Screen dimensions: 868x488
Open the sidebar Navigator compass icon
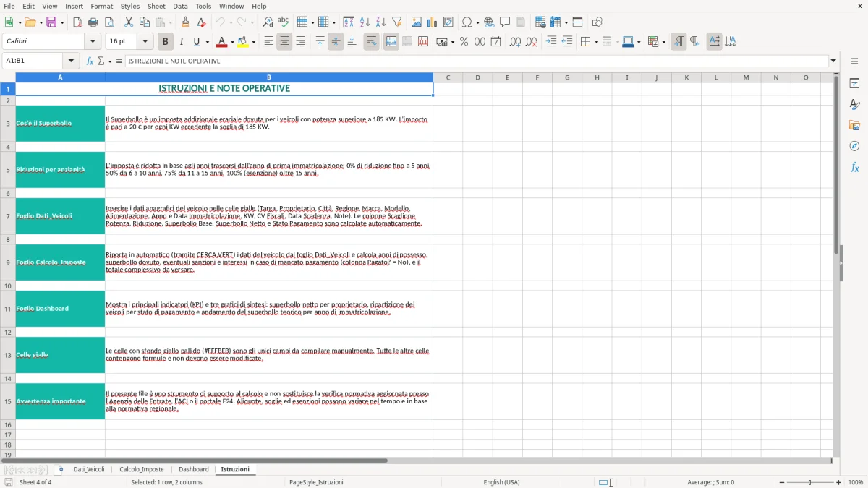pos(854,146)
